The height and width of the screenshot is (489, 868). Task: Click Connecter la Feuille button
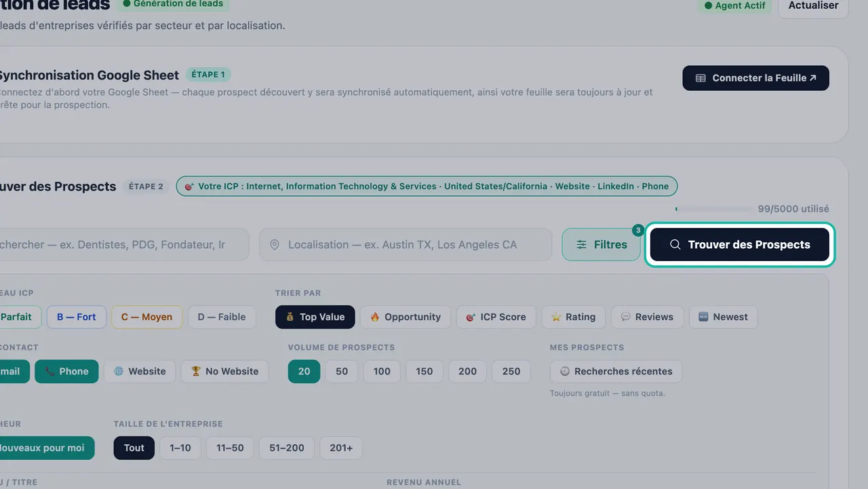click(x=755, y=78)
